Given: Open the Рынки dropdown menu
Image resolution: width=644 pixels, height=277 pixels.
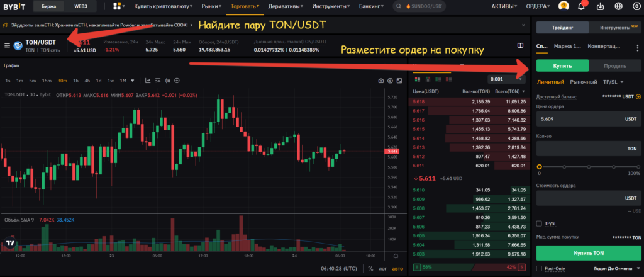Looking at the screenshot, I should pos(211,6).
